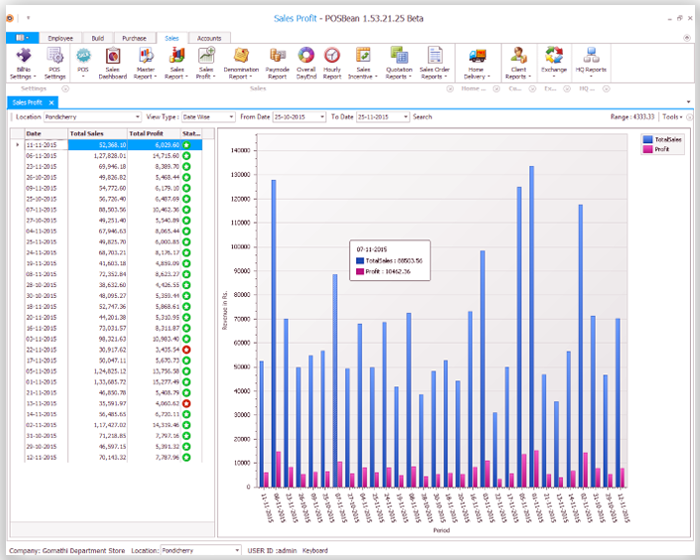Click the red status icon for 22-11-2015
The width and height of the screenshot is (700, 560).
(187, 350)
